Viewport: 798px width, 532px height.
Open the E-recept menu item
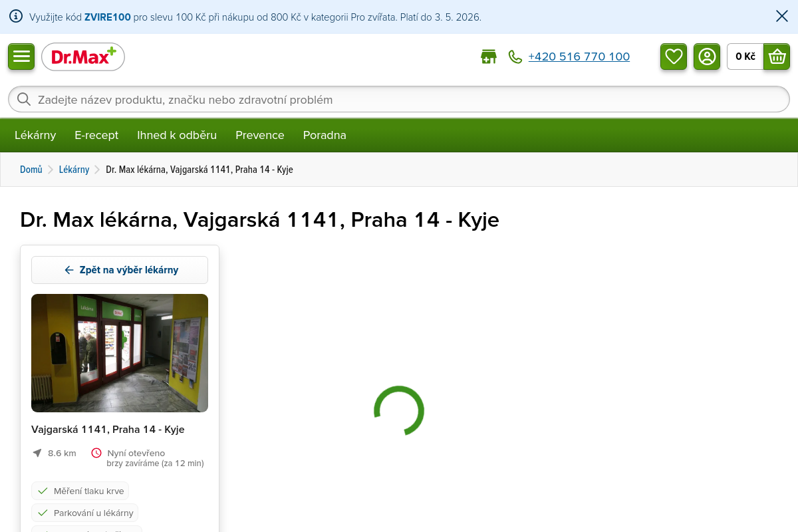pos(96,135)
